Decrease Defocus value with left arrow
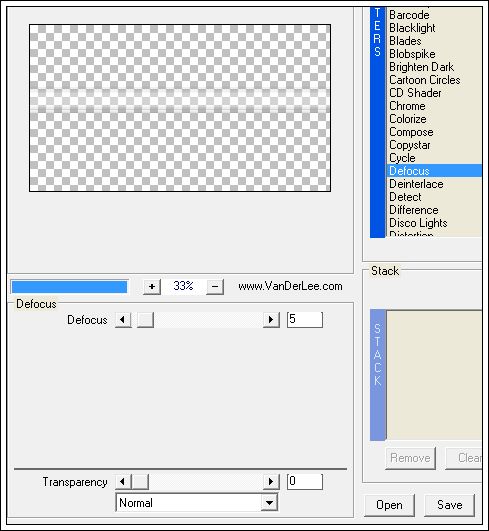Image resolution: width=489 pixels, height=531 pixels. [x=123, y=320]
